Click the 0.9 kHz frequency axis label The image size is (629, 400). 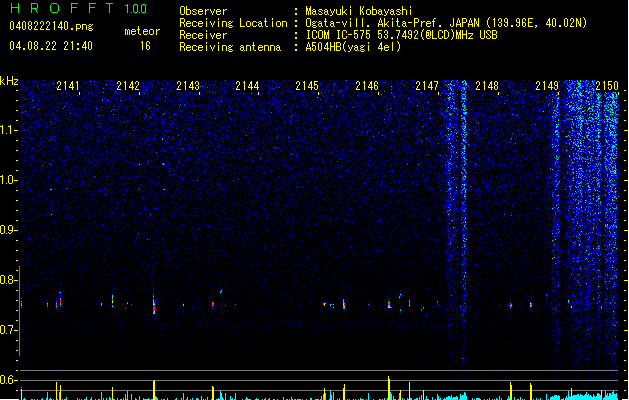(9, 230)
